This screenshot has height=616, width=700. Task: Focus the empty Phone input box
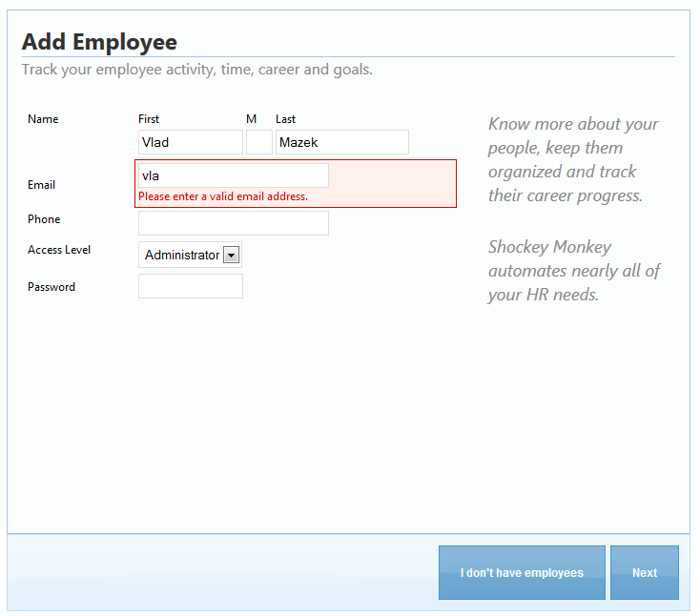click(x=233, y=223)
